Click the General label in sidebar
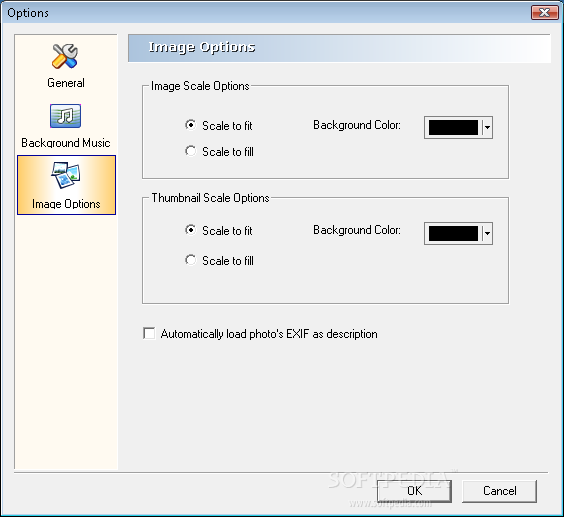The height and width of the screenshot is (517, 564). 66,83
